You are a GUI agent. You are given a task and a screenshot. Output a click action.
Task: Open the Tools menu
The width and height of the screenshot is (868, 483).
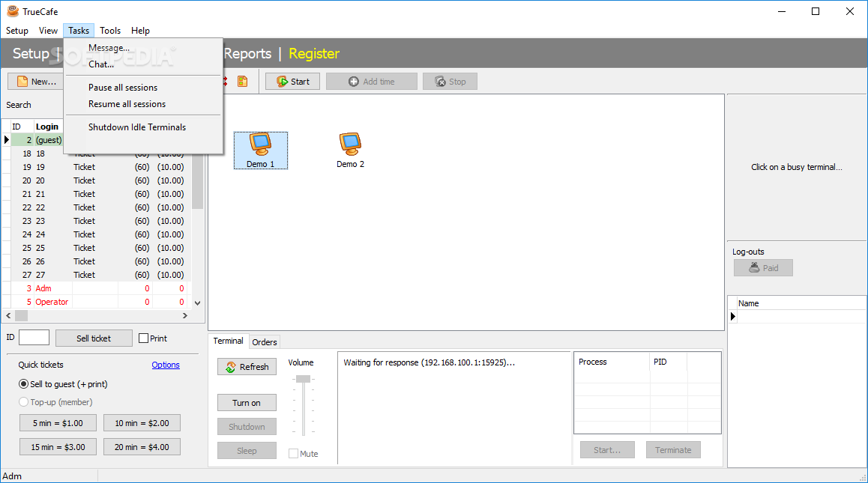[x=110, y=31]
